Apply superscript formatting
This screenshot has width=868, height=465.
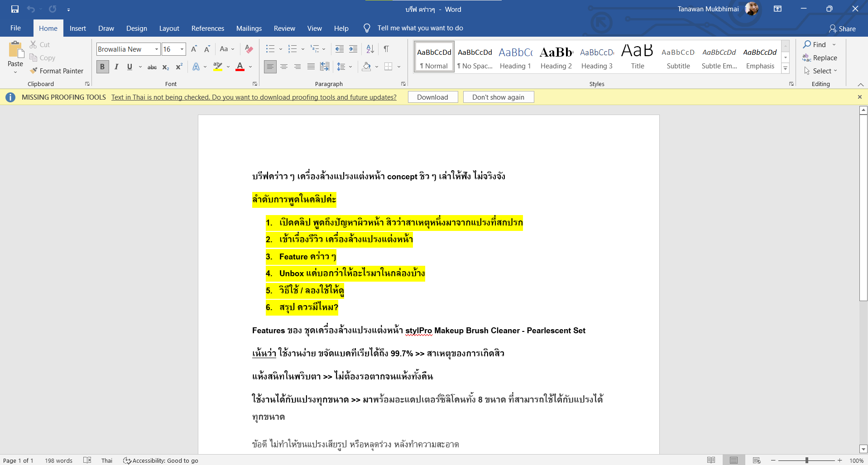point(179,67)
